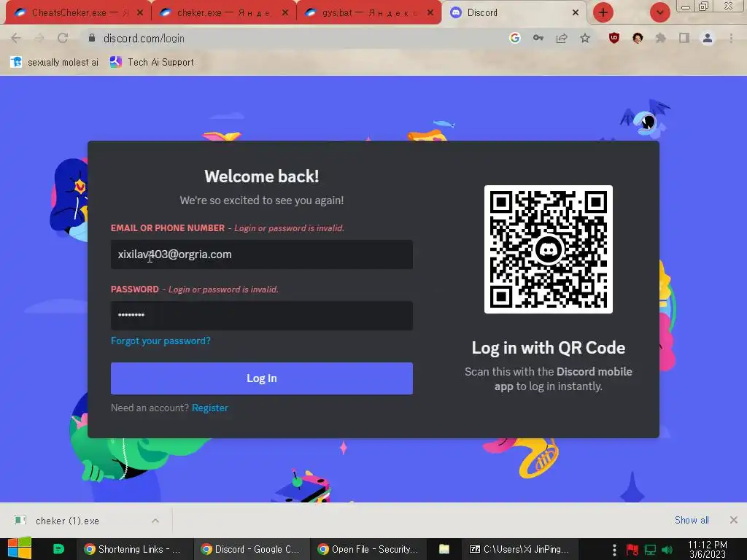Go forward to next page

point(39,38)
